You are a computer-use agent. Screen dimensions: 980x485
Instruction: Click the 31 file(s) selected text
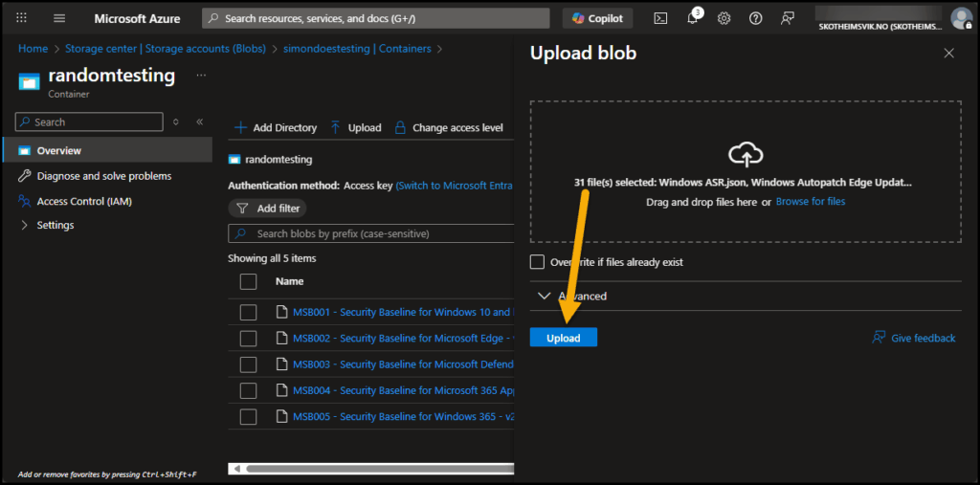(x=743, y=183)
